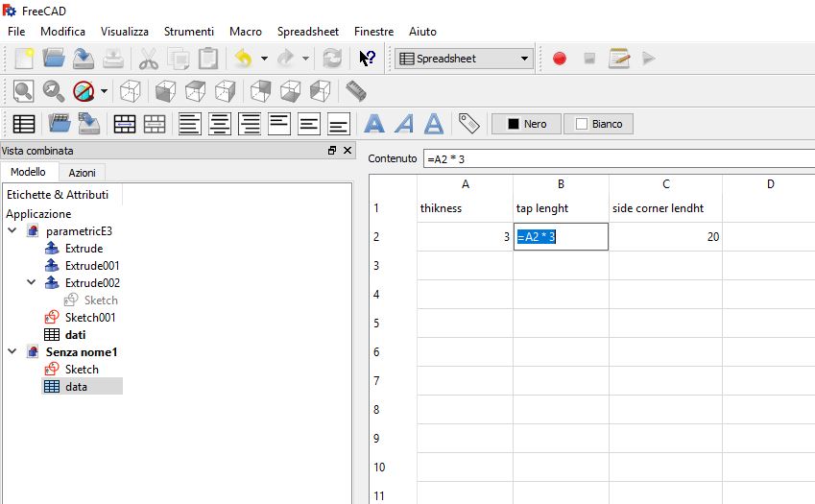Click the execute macro play icon
Screen dimensions: 815x504
(648, 58)
